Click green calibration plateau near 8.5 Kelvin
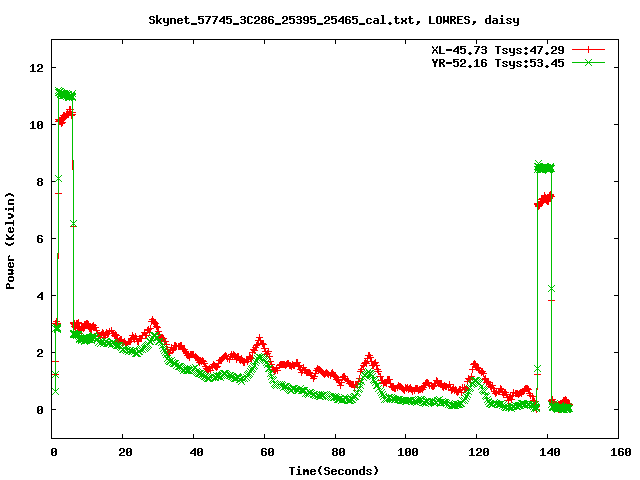Viewport: 640px width, 480px height. (544, 168)
